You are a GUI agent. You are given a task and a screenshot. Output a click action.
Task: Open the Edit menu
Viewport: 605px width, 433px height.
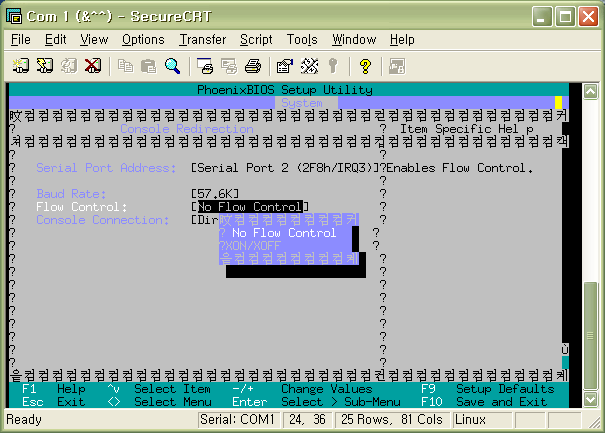coord(56,40)
